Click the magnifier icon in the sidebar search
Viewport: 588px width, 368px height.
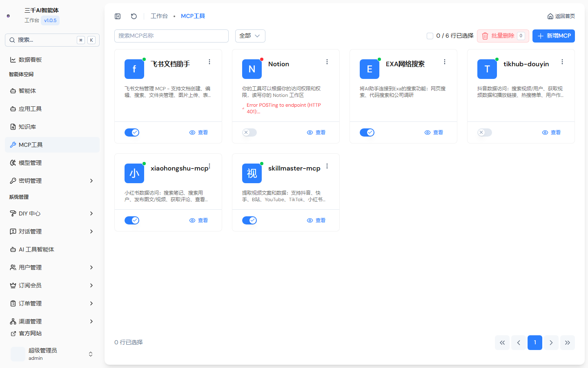click(x=12, y=40)
